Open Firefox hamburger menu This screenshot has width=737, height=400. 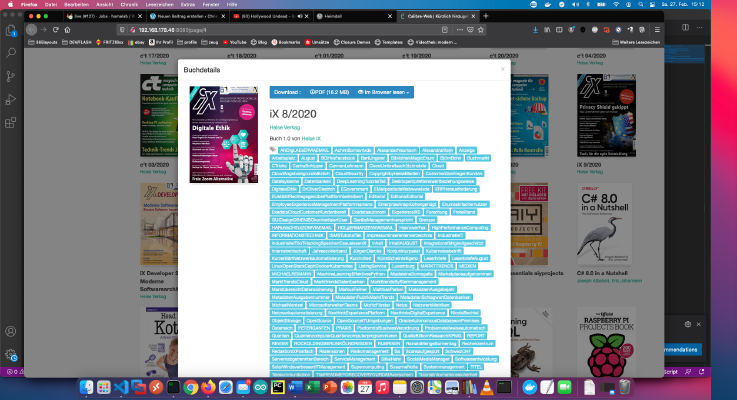pos(657,30)
